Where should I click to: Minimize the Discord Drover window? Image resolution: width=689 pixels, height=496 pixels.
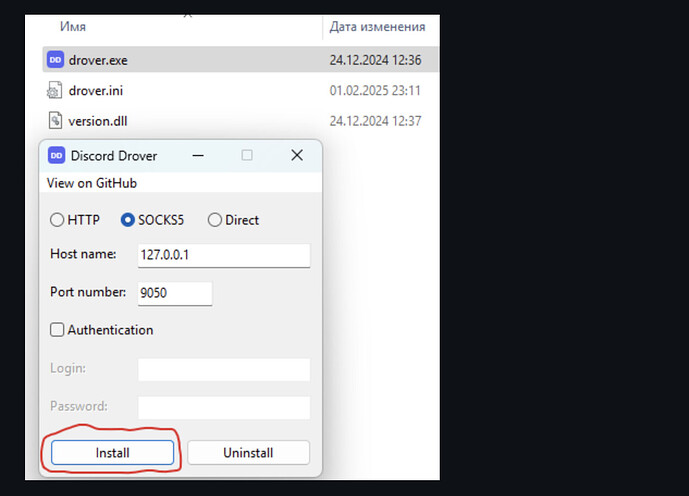[x=198, y=156]
